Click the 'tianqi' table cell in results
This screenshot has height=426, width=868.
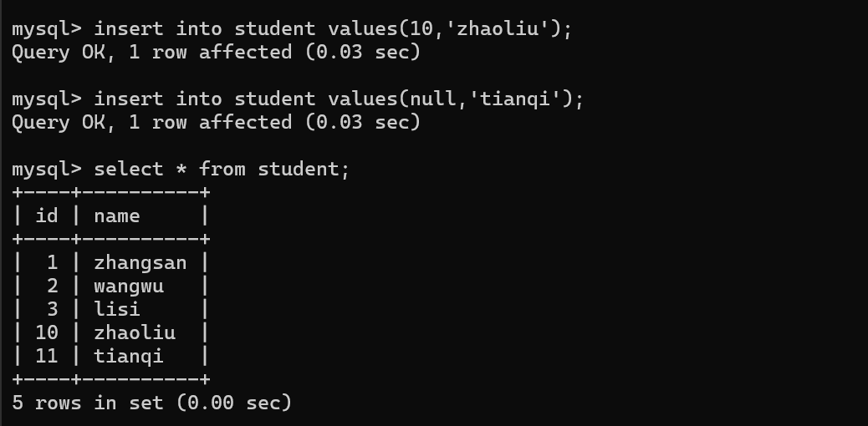(x=129, y=356)
